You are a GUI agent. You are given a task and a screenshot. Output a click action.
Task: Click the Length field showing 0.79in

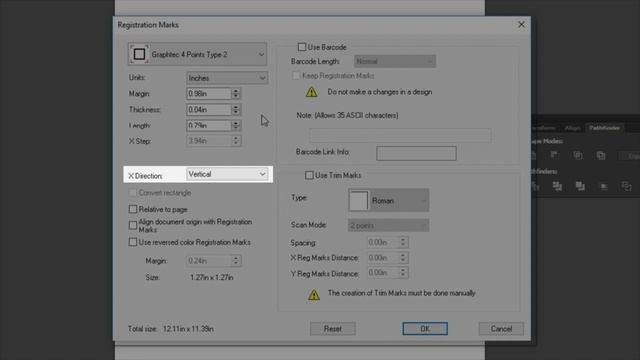click(x=209, y=125)
